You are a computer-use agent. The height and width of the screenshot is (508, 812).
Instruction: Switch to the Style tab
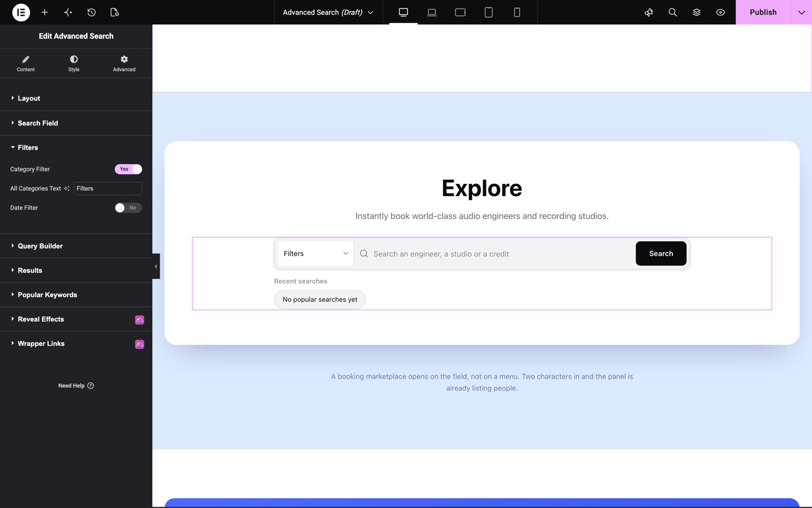point(74,63)
